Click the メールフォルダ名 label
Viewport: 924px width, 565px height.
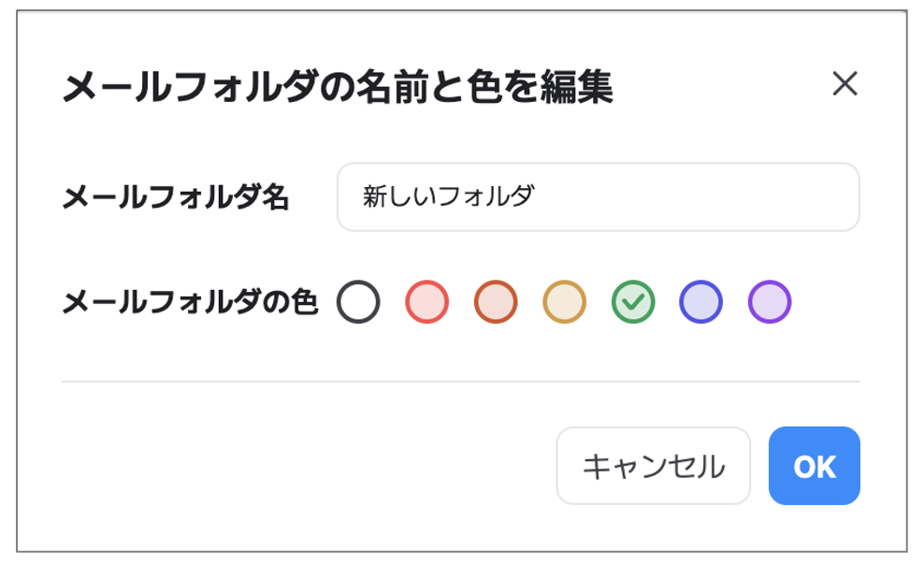point(176,197)
